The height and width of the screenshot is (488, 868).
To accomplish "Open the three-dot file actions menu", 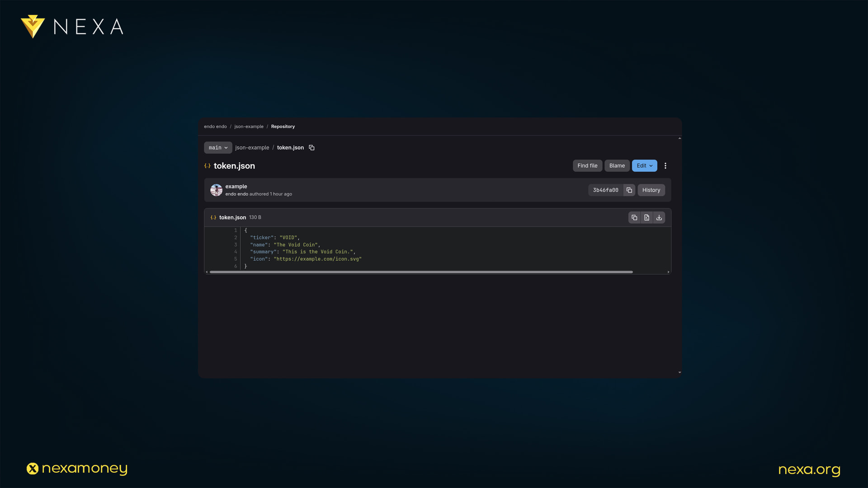I will (665, 166).
